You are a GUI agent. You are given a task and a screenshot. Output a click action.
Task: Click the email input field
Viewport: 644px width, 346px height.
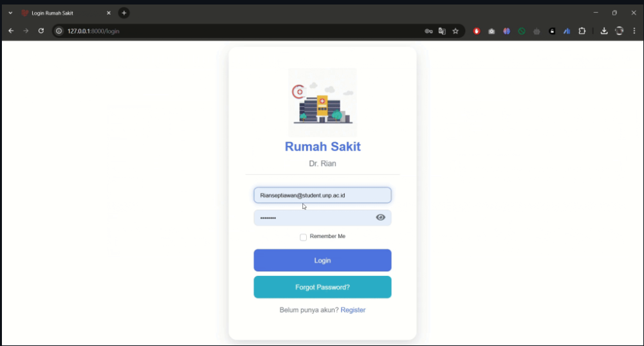[322, 196]
